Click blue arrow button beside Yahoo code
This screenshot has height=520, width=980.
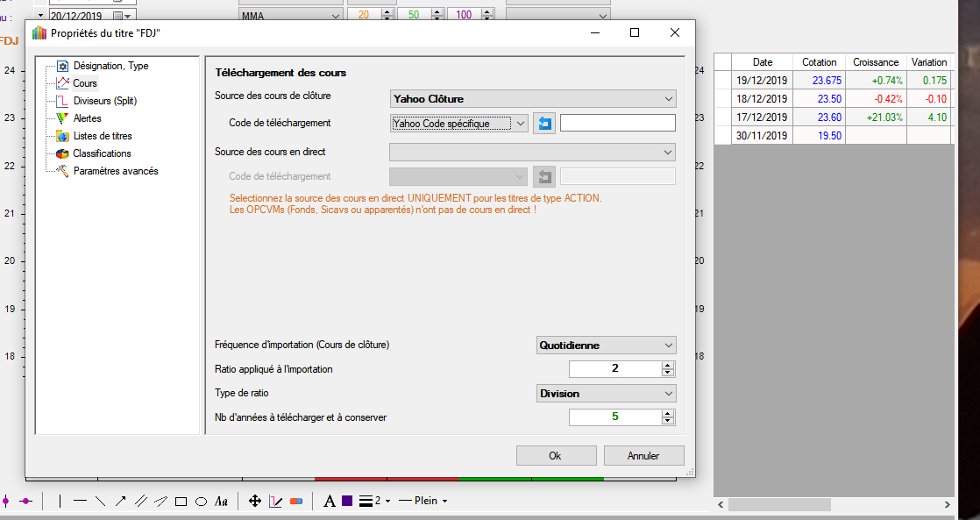tap(544, 124)
